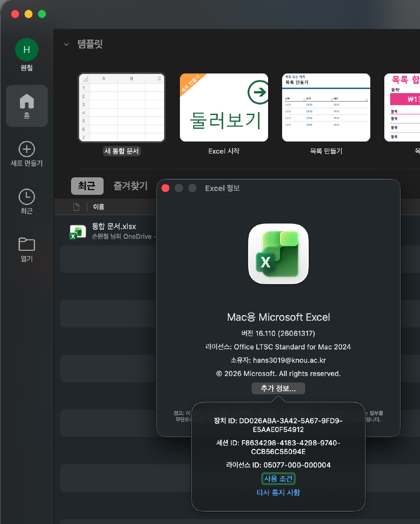Click the 장치 ID value text
The width and height of the screenshot is (420, 524).
point(278,425)
